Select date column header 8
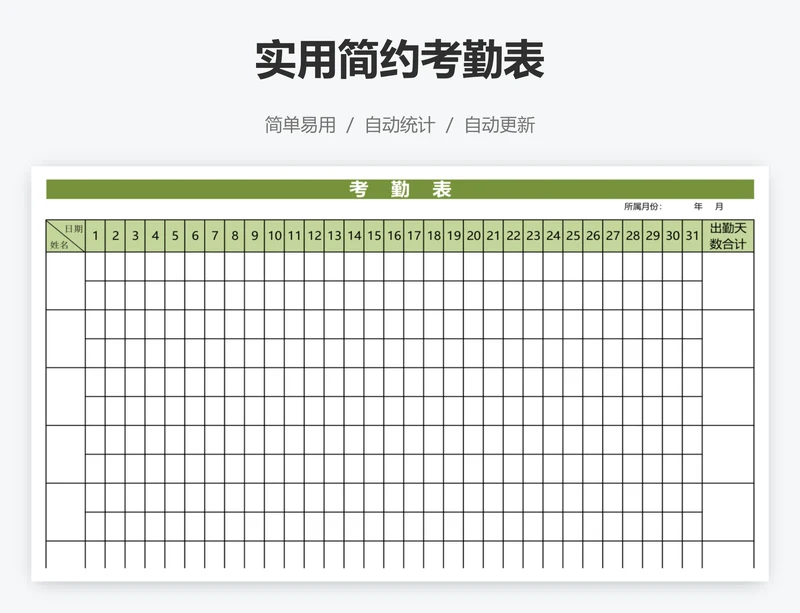Screen dimensions: 800x613 [x=234, y=236]
